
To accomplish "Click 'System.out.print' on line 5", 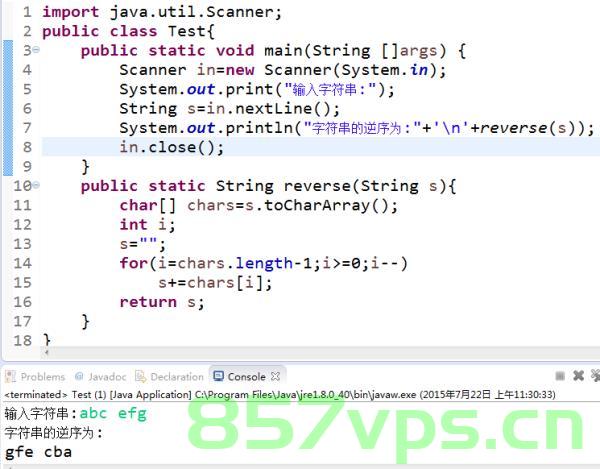I will point(196,90).
